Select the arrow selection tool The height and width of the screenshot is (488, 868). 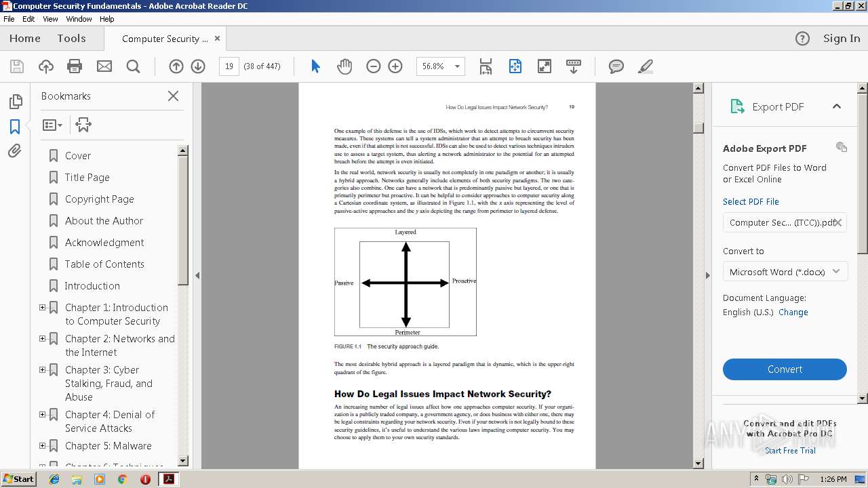(x=315, y=66)
